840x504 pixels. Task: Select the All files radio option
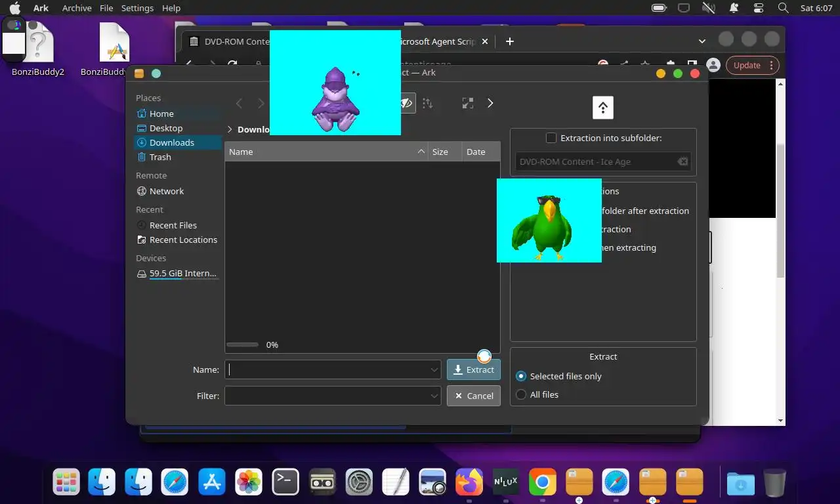[537, 394]
